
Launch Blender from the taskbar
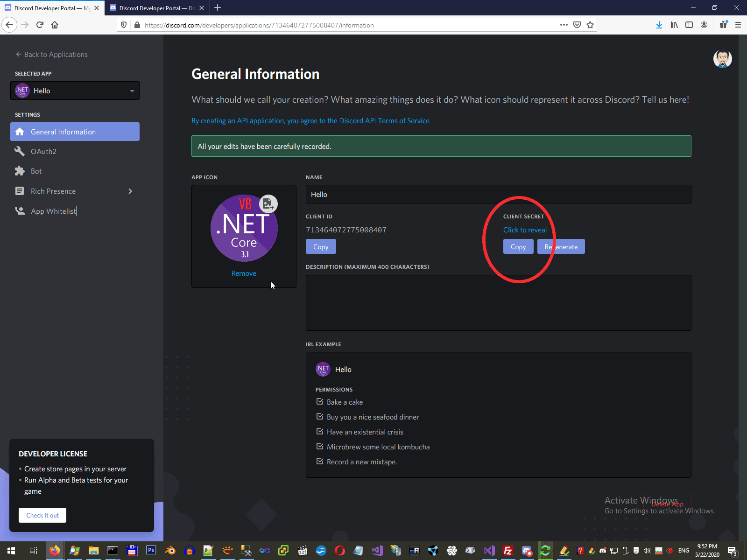170,551
